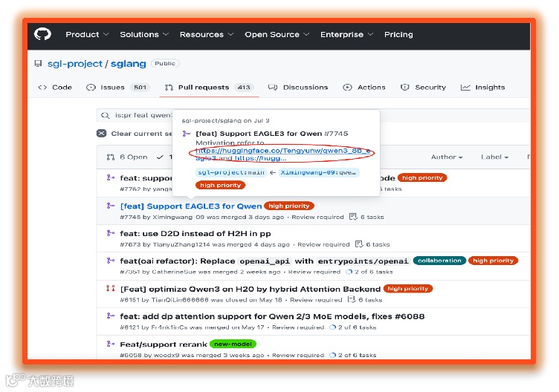Open the Label filter dropdown
Image resolution: width=559 pixels, height=392 pixels.
click(494, 157)
